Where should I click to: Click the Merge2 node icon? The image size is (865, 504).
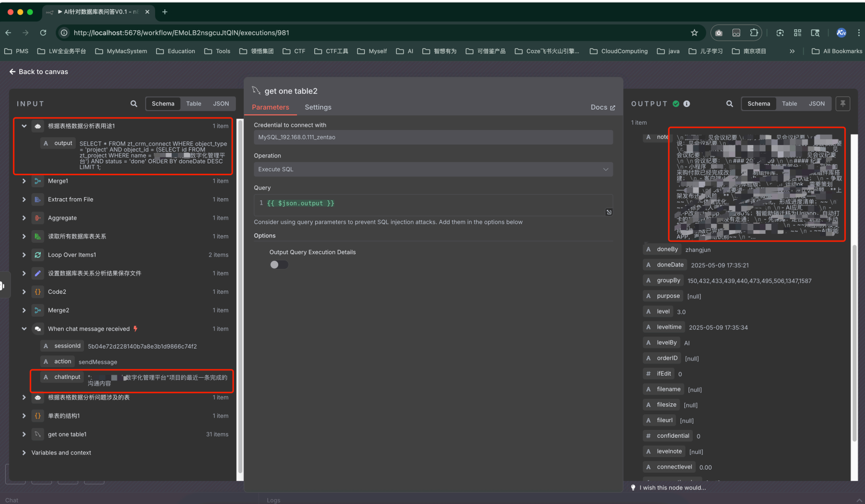(38, 310)
